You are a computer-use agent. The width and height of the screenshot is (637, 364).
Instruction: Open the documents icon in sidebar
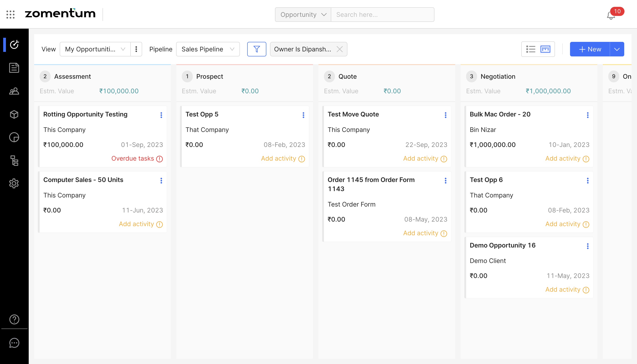click(x=14, y=68)
